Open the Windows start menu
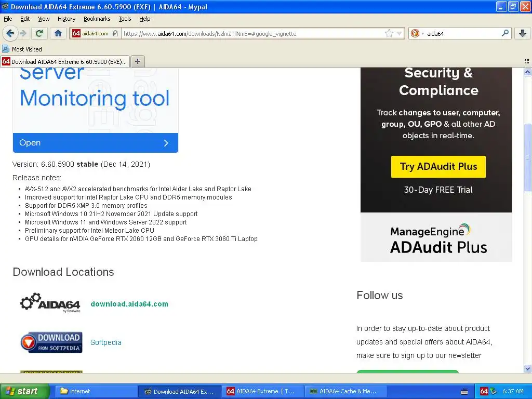Image resolution: width=532 pixels, height=399 pixels. (x=25, y=391)
